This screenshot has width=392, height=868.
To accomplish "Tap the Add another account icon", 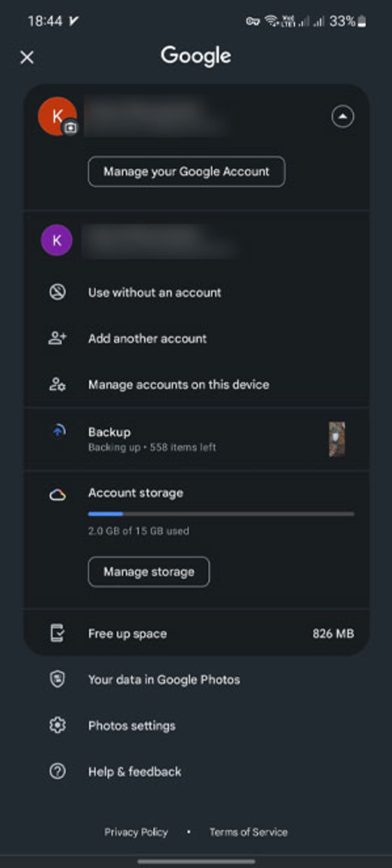I will [x=58, y=338].
